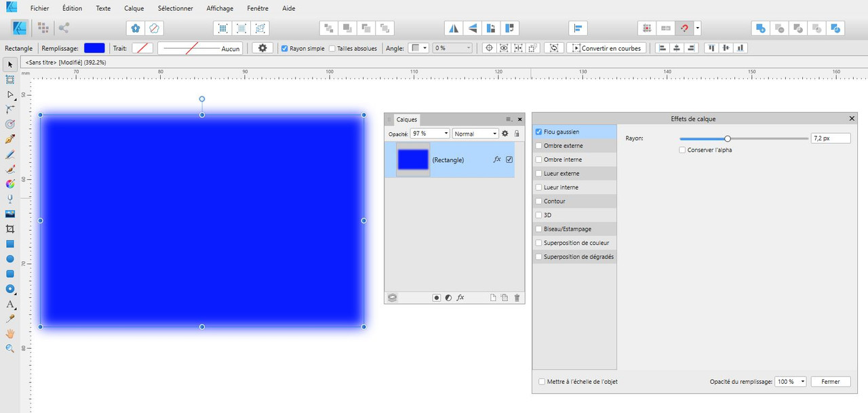The image size is (868, 413).
Task: Select the Rectangle shape tool
Action: [x=10, y=243]
